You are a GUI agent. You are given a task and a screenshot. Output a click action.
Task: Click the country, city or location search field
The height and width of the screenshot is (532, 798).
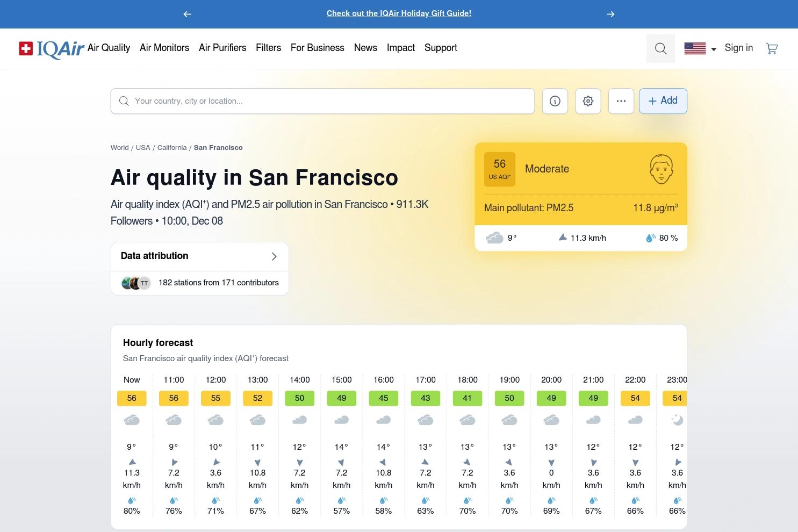coord(322,100)
